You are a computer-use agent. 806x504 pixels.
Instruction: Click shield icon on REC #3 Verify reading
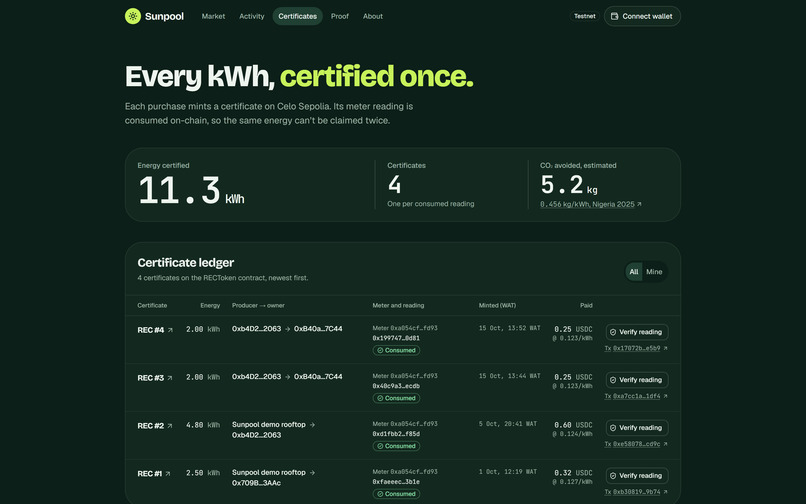(x=613, y=380)
